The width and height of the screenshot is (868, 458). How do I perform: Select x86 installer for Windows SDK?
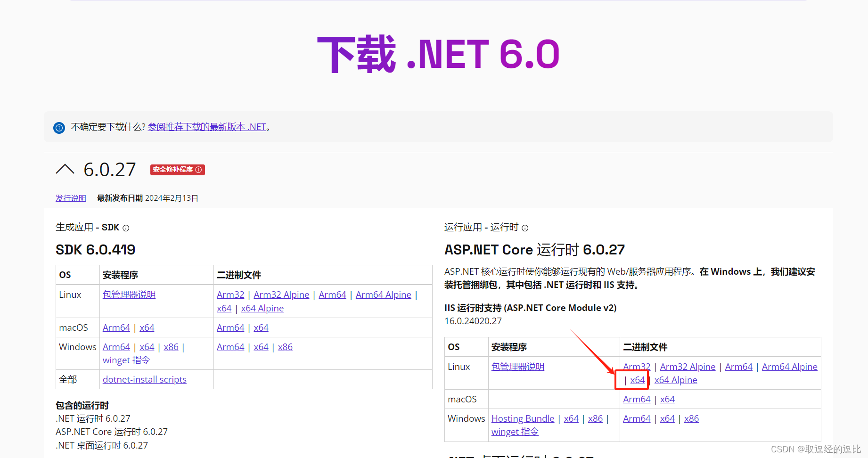[171, 347]
